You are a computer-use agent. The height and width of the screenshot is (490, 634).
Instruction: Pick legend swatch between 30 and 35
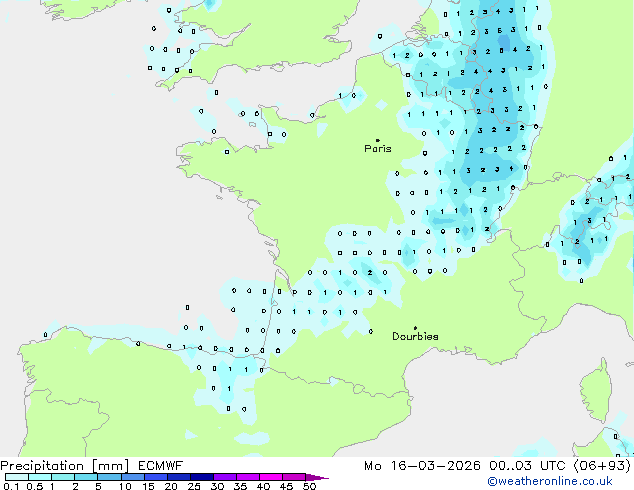coord(225,477)
